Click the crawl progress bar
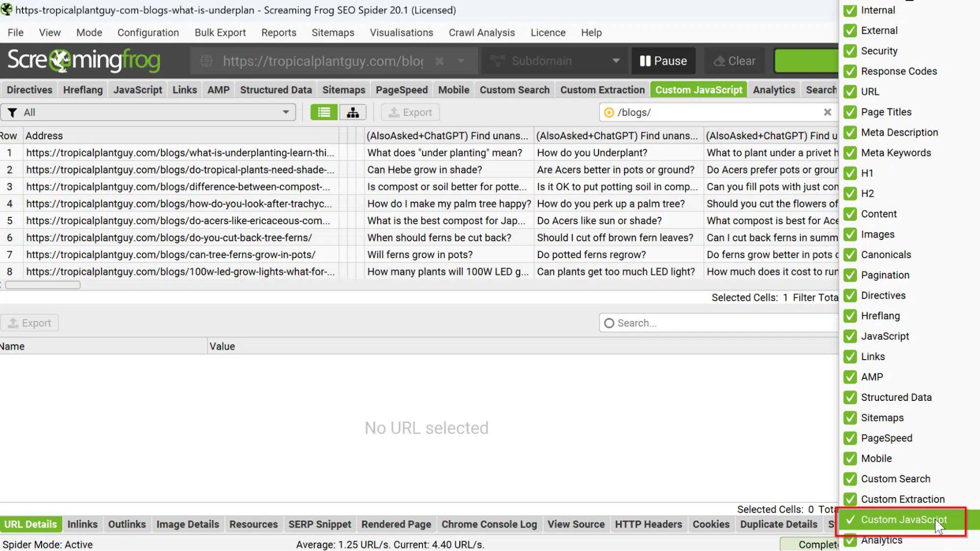 809,544
